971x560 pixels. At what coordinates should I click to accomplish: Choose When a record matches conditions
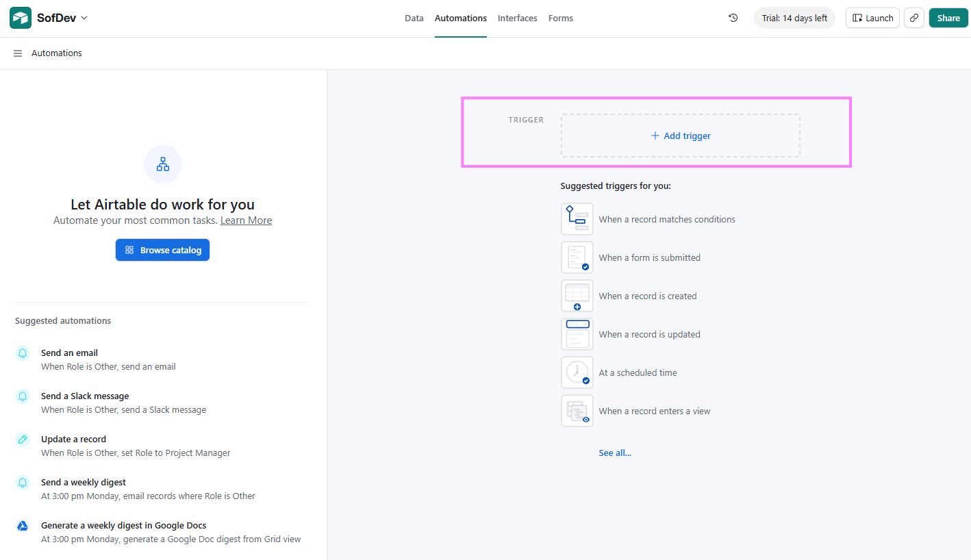667,220
